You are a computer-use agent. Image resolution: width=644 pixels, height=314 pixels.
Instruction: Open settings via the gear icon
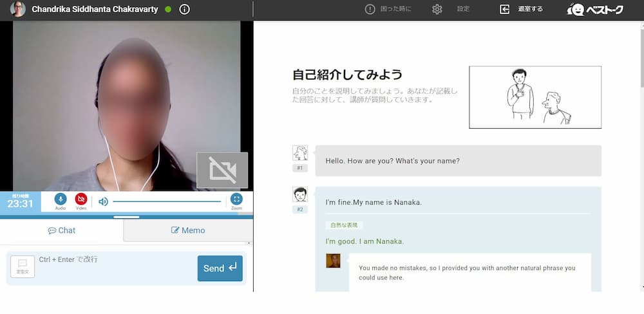point(437,9)
